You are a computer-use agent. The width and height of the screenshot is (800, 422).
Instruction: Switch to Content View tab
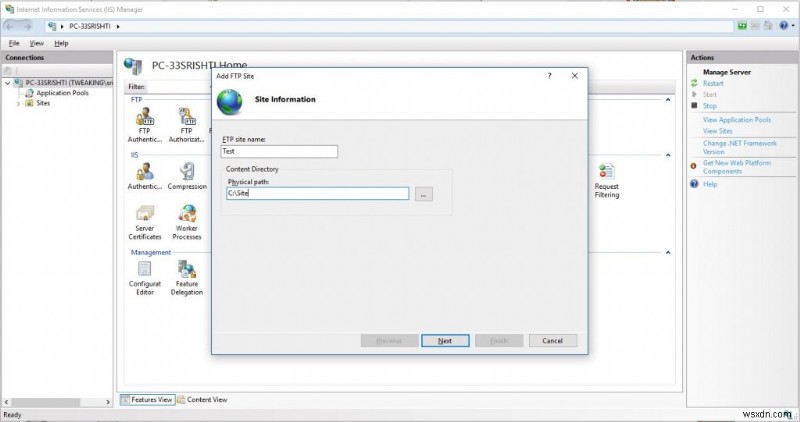tap(202, 400)
